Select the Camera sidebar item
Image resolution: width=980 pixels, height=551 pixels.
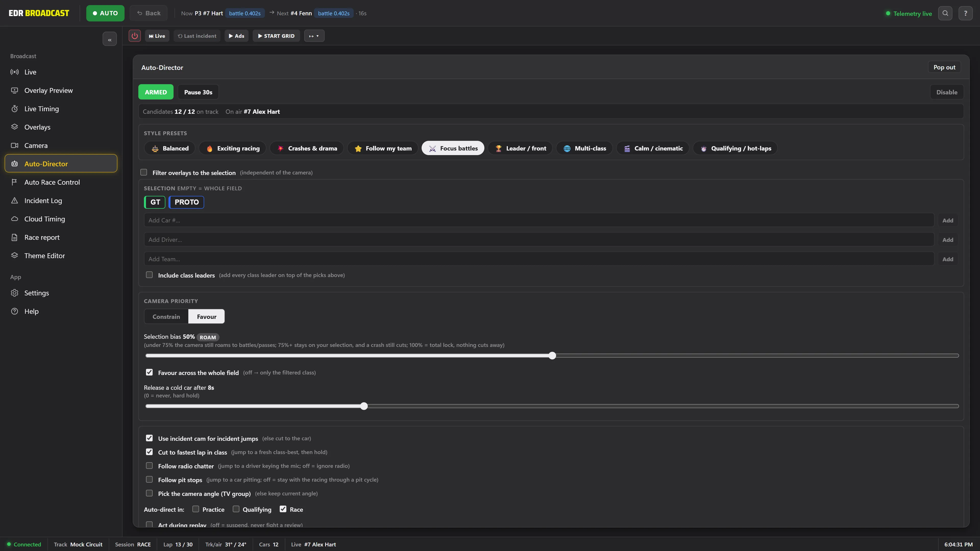tap(61, 145)
